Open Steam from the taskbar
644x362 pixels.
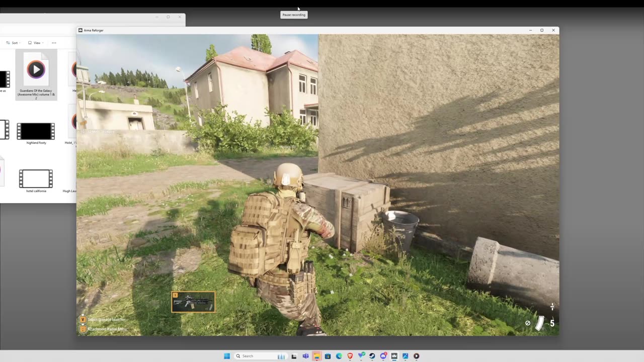372,356
